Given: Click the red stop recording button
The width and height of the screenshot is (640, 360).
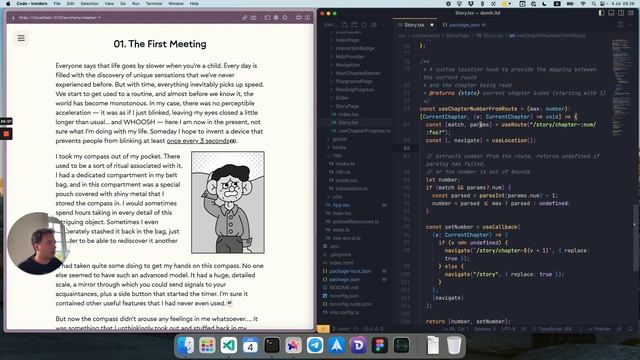Looking at the screenshot, I should pyautogui.click(x=6, y=134).
